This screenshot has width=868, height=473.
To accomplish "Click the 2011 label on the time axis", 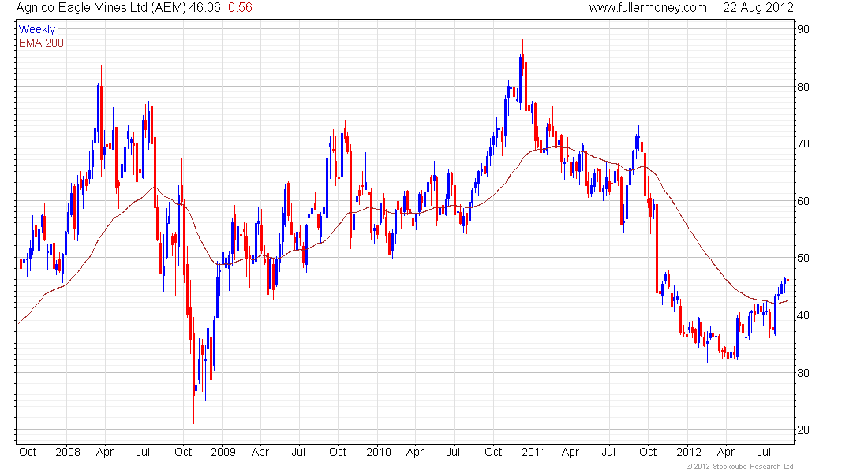I will (533, 453).
